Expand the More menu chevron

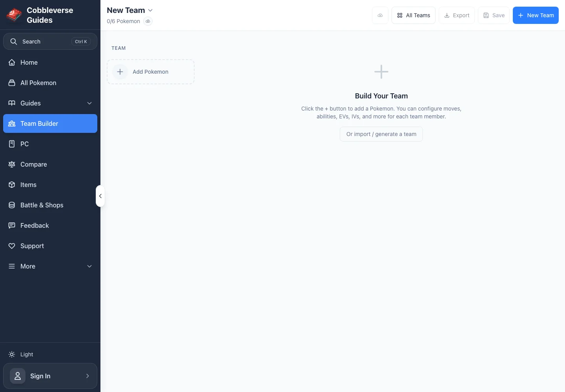click(x=89, y=266)
